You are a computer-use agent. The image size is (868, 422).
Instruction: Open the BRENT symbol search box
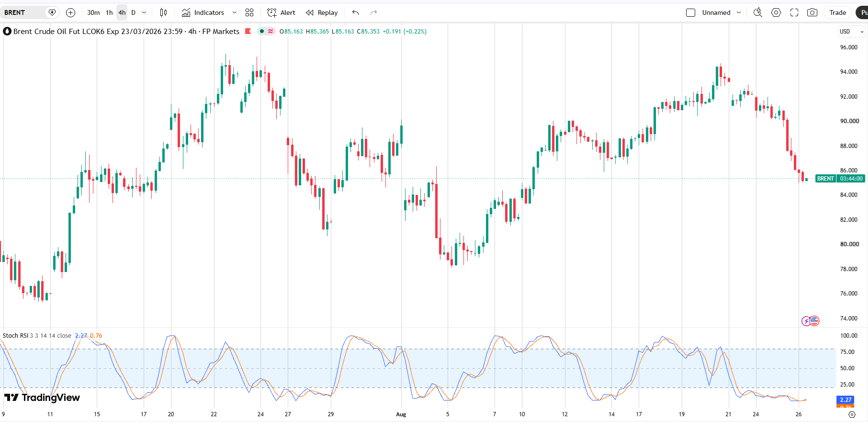tap(23, 12)
